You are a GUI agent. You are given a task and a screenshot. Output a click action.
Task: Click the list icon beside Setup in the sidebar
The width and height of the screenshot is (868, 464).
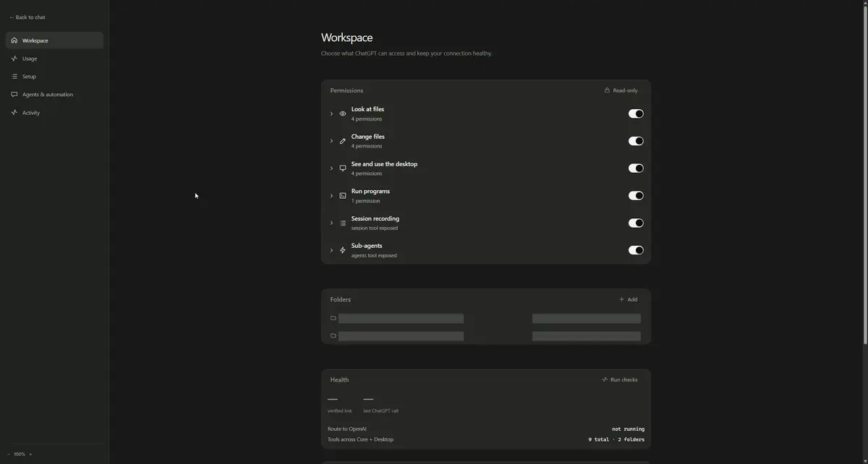point(14,77)
